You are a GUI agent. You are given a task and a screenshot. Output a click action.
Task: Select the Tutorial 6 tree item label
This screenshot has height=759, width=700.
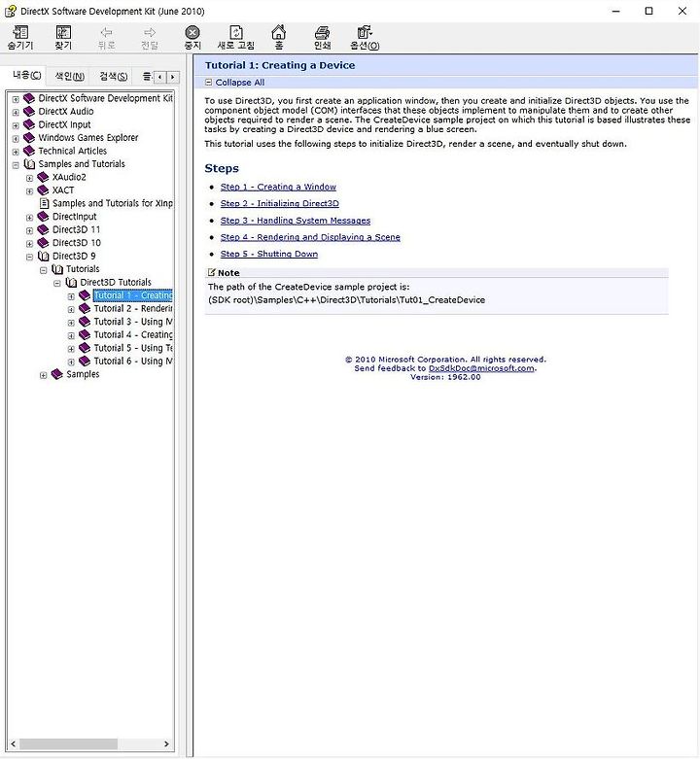(133, 362)
